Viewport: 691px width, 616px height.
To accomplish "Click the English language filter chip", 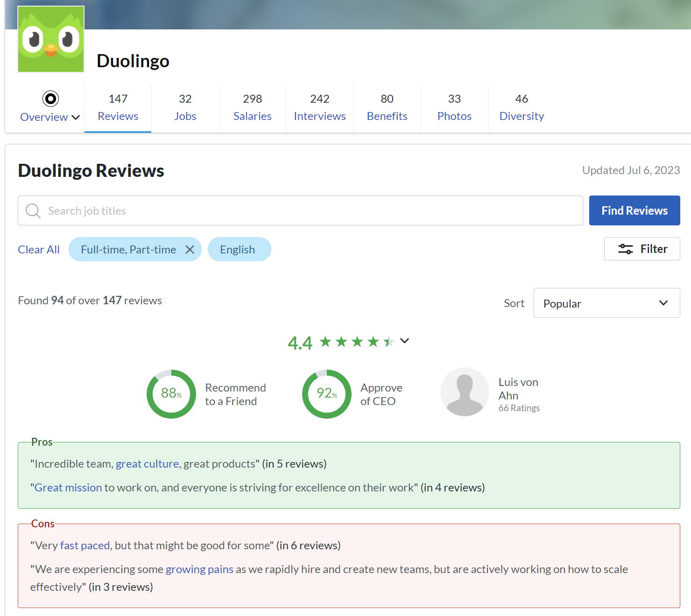I will 239,249.
